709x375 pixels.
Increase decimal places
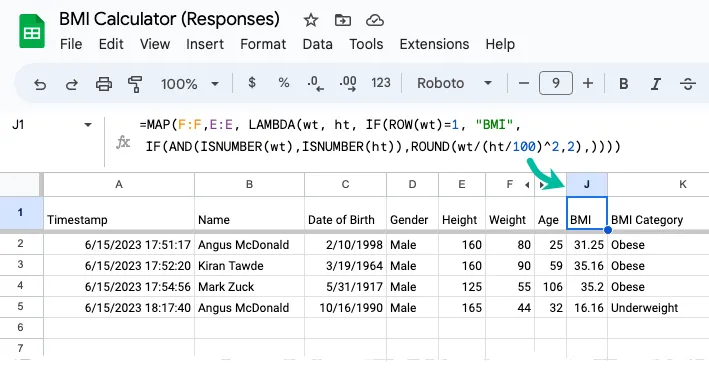348,83
